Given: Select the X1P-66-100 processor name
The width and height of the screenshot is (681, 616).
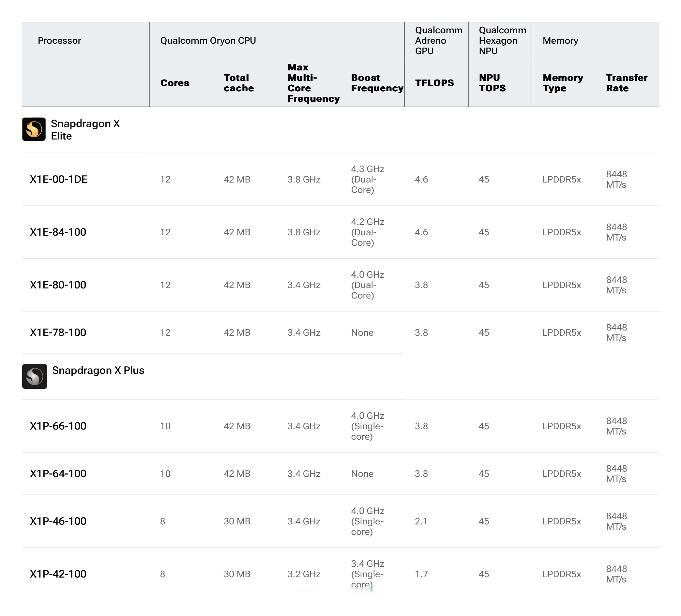Looking at the screenshot, I should tap(58, 426).
